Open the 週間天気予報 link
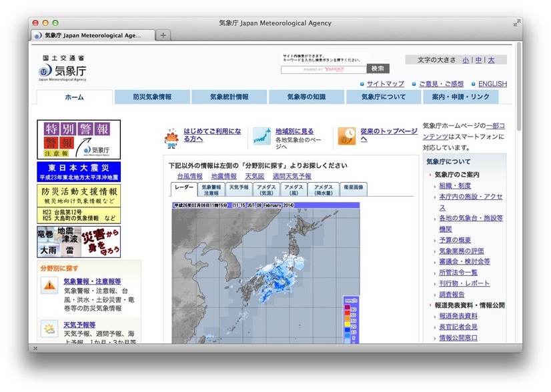This screenshot has height=392, width=551. pos(292,176)
